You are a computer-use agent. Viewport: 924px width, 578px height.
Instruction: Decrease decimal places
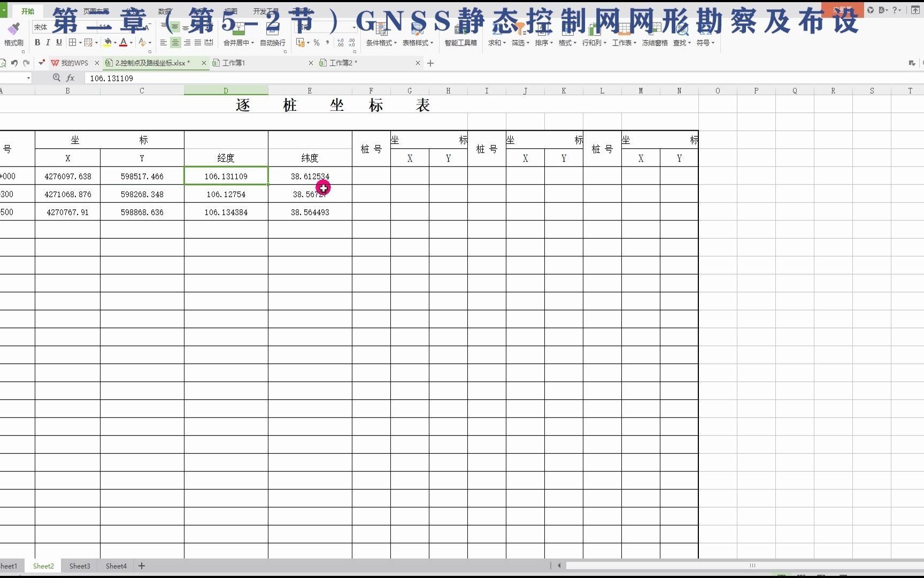coord(352,42)
